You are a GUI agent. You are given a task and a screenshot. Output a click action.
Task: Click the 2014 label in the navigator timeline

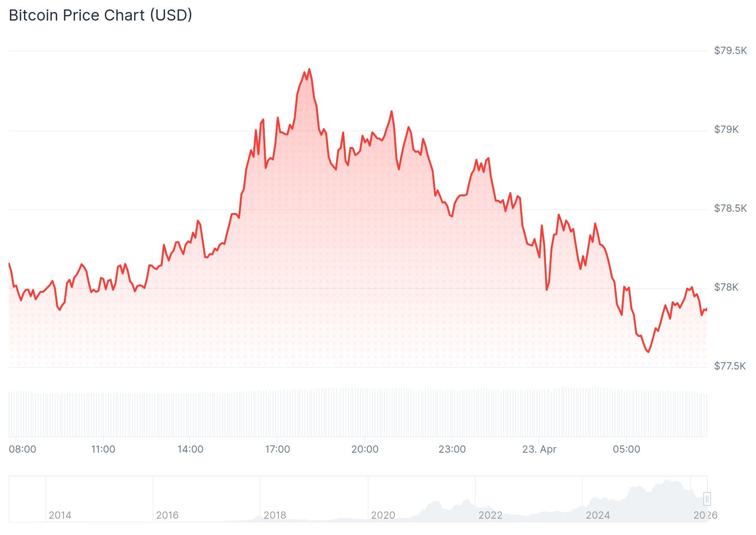click(x=60, y=515)
